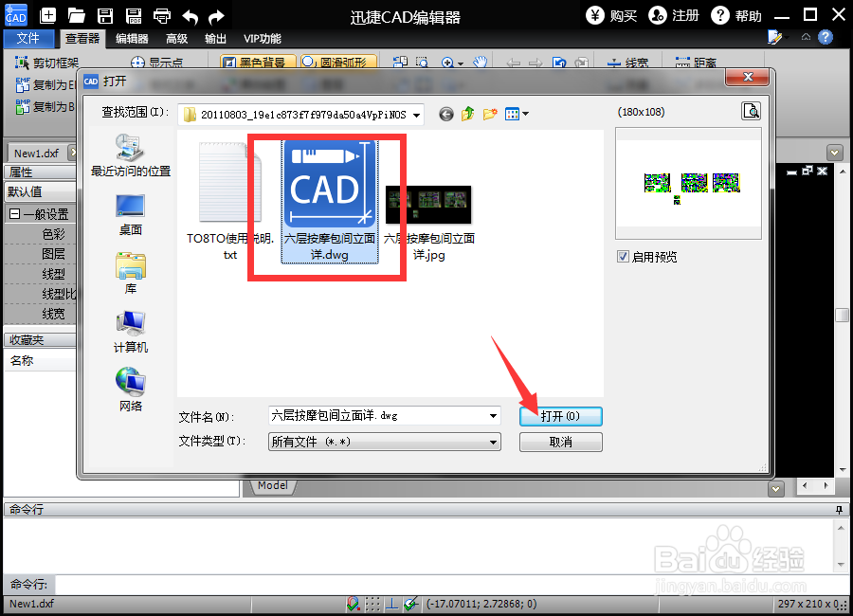Click the 剪切框架 tool icon

pos(21,62)
